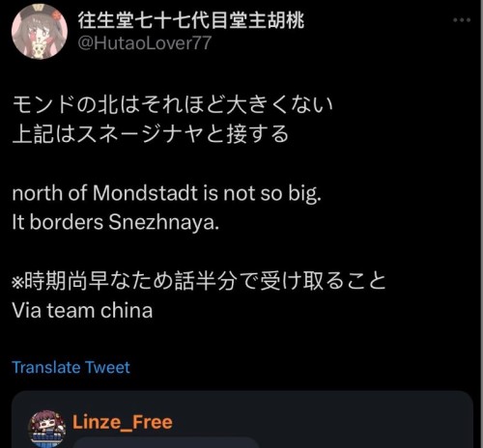Click the @HutaoLover77 handle
The height and width of the screenshot is (448, 483).
[x=145, y=43]
